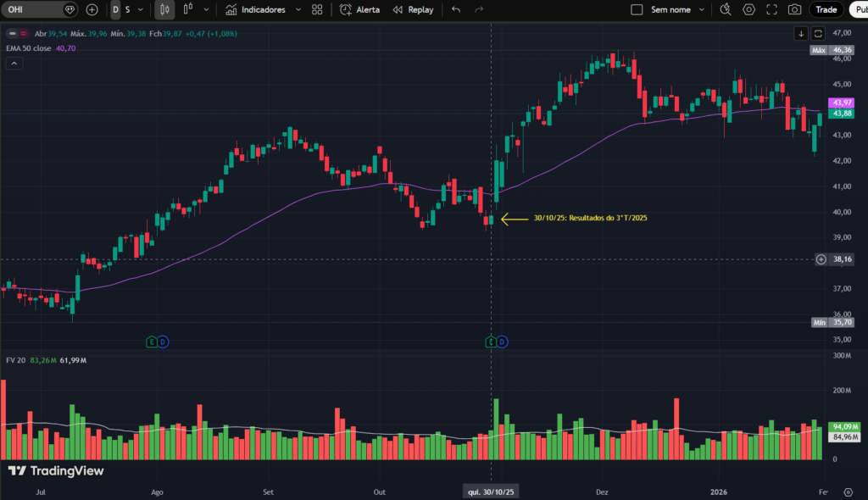The height and width of the screenshot is (500, 868).
Task: Open the go-to-date clock icon
Action: pyautogui.click(x=726, y=9)
